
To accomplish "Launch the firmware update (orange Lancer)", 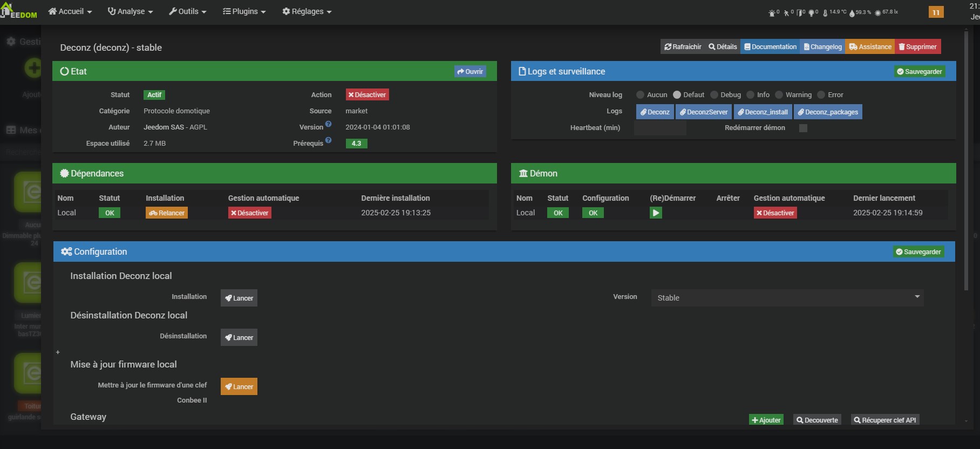I will (x=239, y=386).
